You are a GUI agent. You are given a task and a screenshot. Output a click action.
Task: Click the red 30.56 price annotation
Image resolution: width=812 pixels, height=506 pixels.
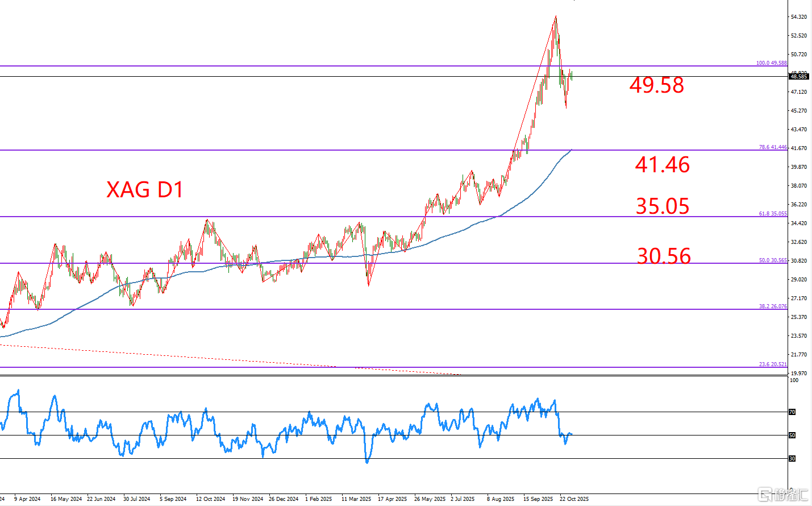pyautogui.click(x=664, y=256)
